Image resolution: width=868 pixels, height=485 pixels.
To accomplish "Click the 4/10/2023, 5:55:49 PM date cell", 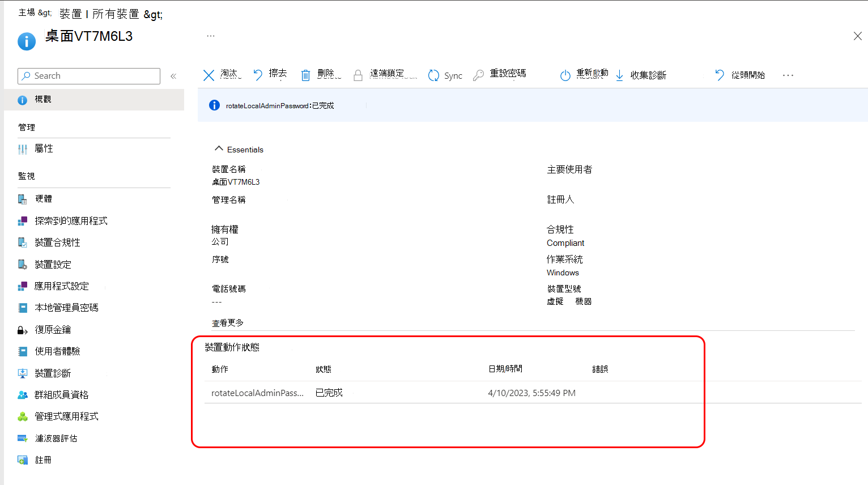I will pyautogui.click(x=531, y=393).
